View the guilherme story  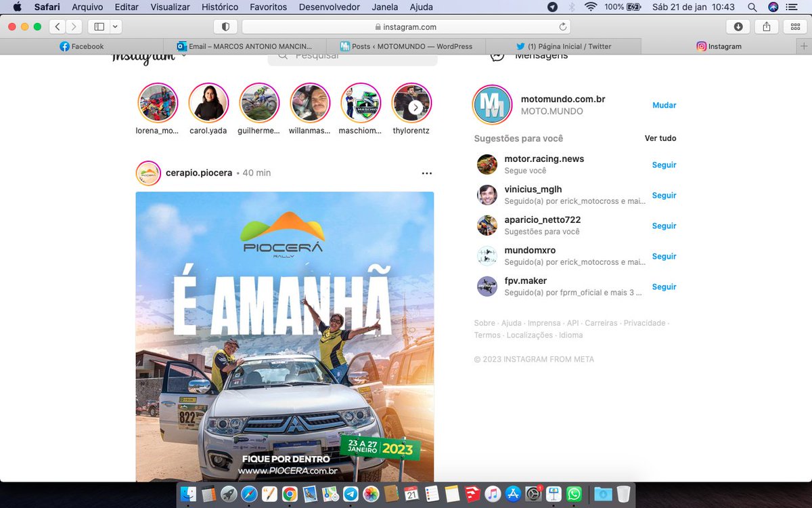click(259, 103)
